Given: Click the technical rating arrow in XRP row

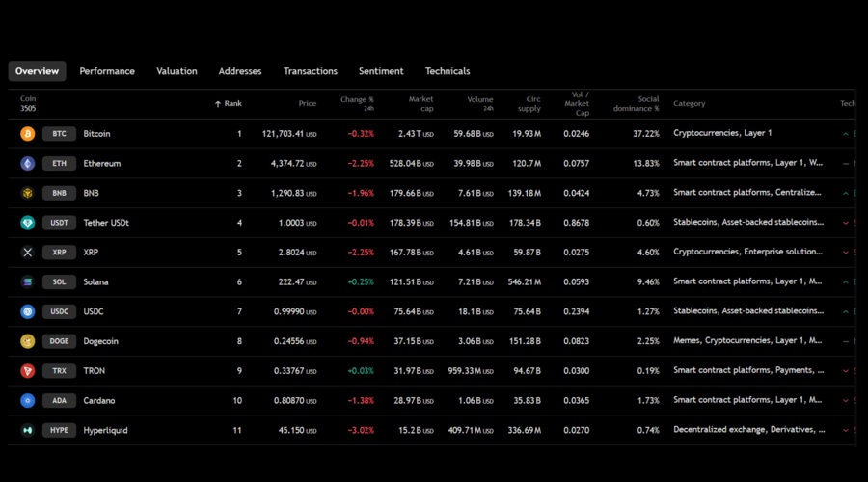Looking at the screenshot, I should tap(846, 253).
